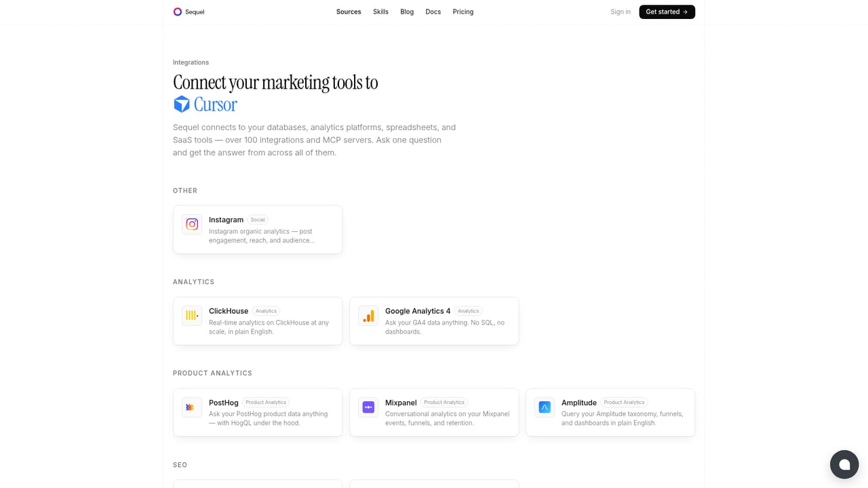Click the Social tag on Instagram card
The image size is (868, 488).
tap(258, 220)
